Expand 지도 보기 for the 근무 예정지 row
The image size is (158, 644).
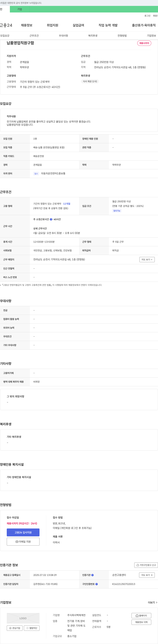[147, 260]
